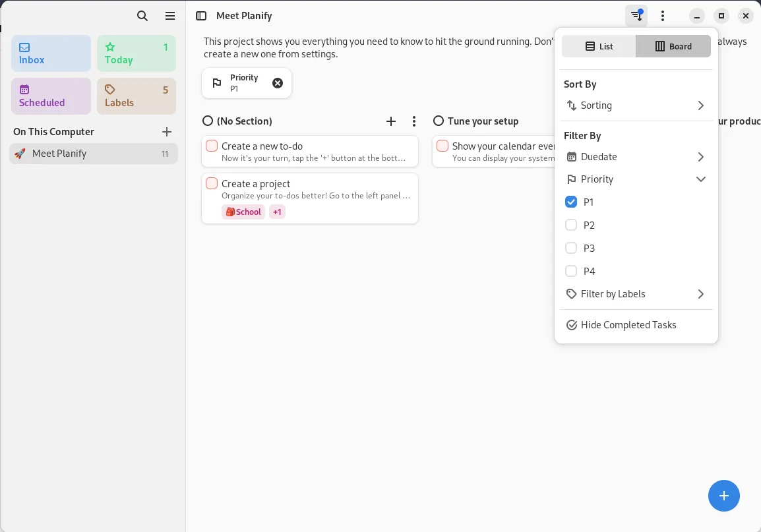Remove the Priority P1 filter chip
The width and height of the screenshot is (761, 532).
pos(278,83)
